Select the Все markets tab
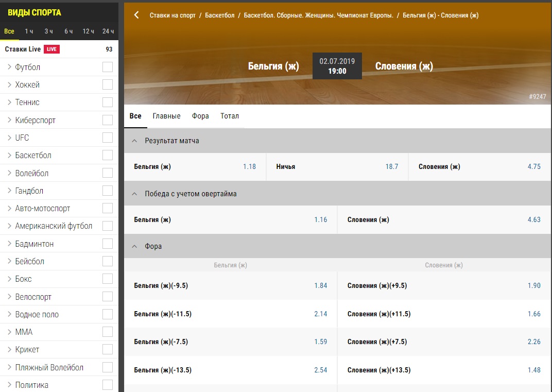 pos(135,116)
